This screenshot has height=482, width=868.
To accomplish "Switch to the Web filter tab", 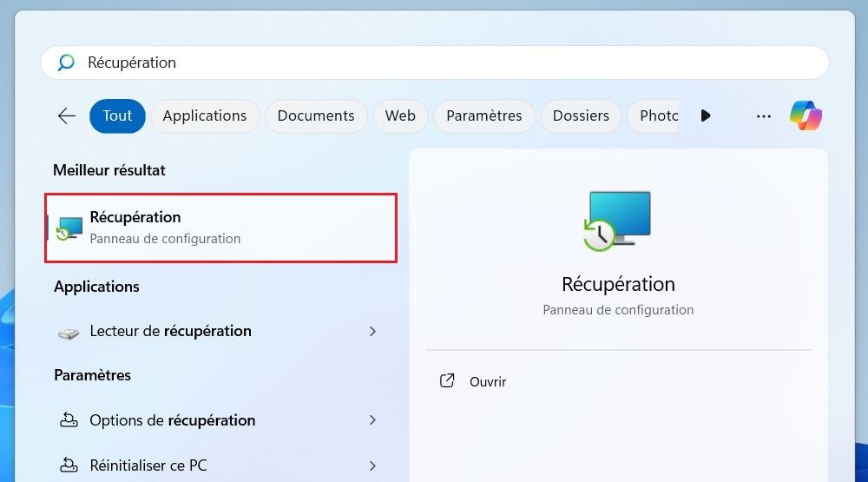I will (x=400, y=116).
